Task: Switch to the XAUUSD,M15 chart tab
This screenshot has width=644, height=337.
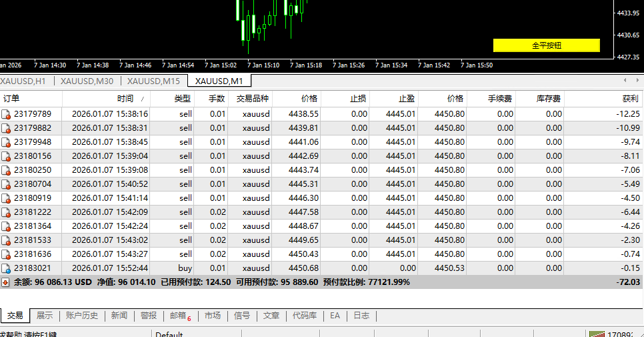Action: (x=153, y=81)
